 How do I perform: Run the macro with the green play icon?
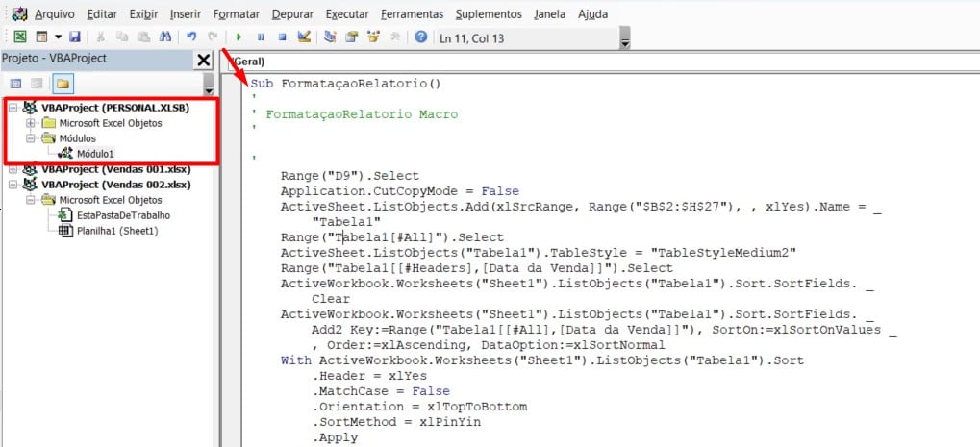click(x=239, y=37)
